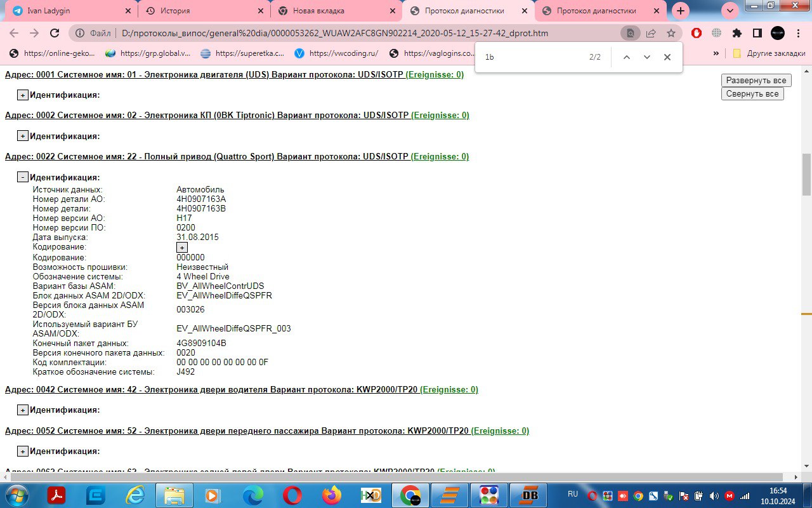Expand the Кодирование plus box
812x508 pixels.
[x=182, y=248]
